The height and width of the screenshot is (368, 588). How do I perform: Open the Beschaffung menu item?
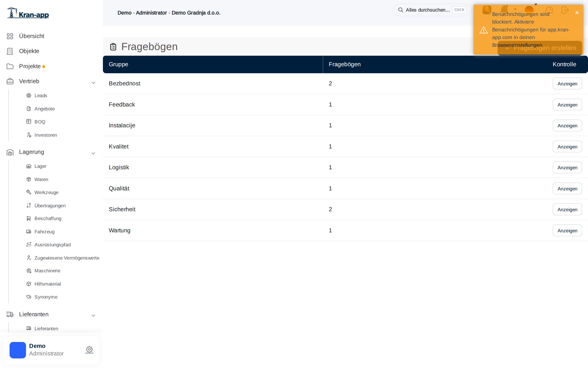click(x=48, y=218)
